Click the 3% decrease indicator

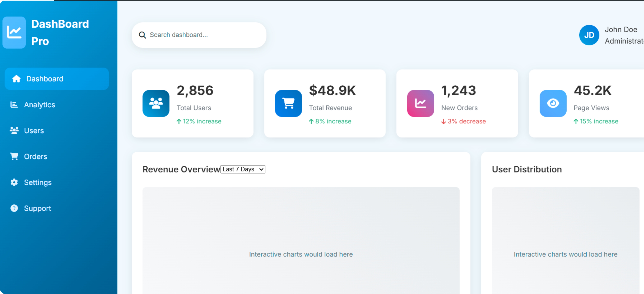(x=463, y=121)
